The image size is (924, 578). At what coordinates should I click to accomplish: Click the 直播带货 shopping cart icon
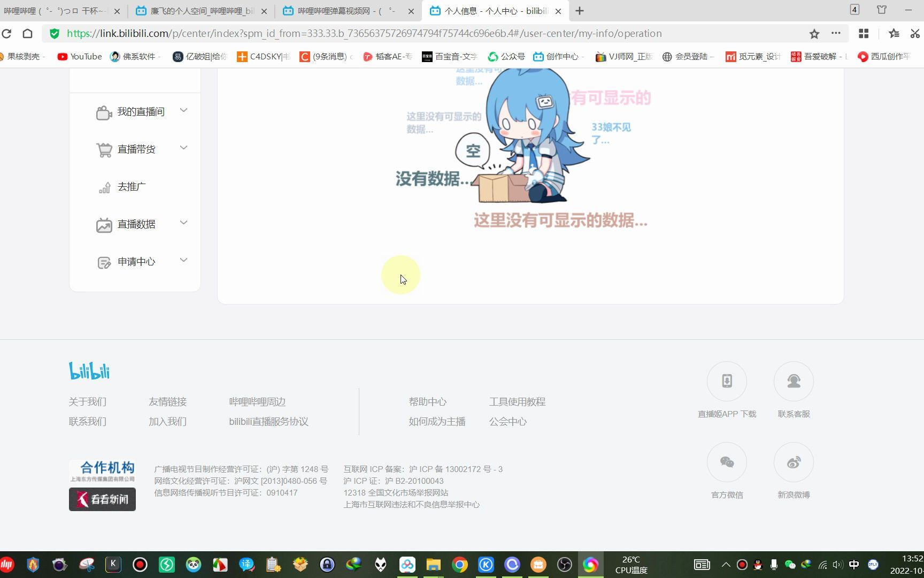[x=104, y=150]
